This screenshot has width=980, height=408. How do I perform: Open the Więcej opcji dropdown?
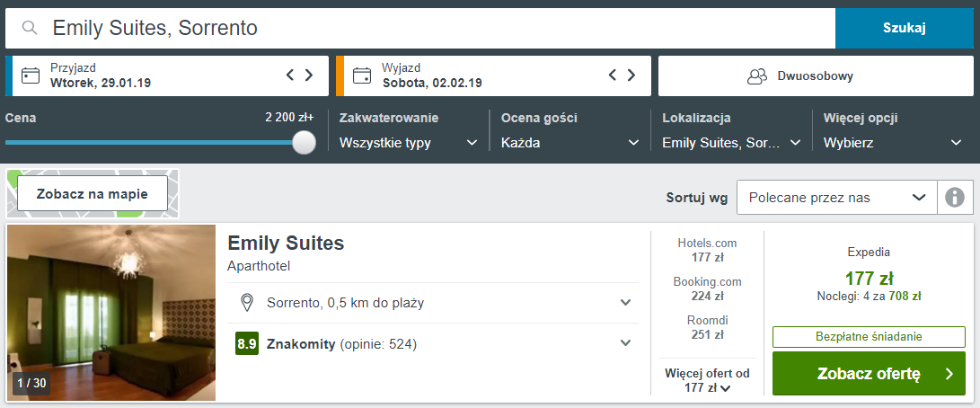pyautogui.click(x=893, y=143)
